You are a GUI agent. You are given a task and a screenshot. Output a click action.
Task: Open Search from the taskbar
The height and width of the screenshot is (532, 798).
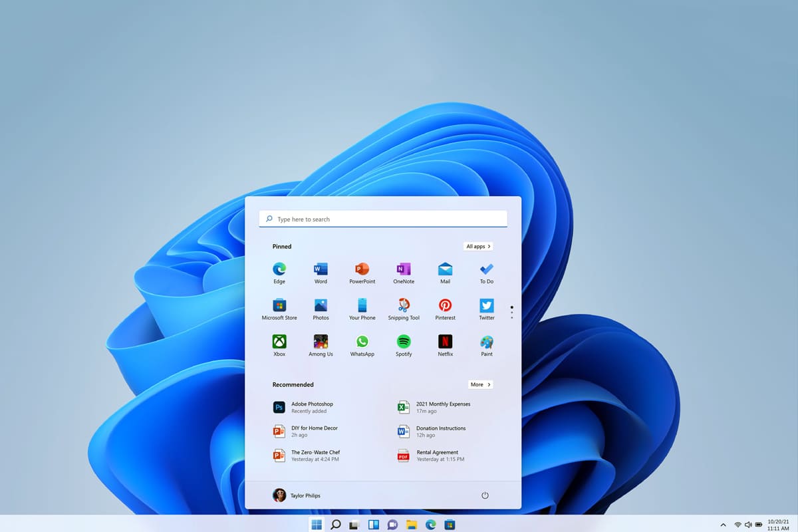coord(336,524)
